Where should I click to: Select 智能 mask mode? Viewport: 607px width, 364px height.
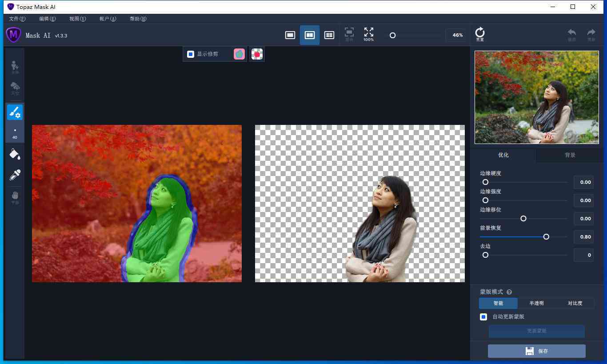498,303
